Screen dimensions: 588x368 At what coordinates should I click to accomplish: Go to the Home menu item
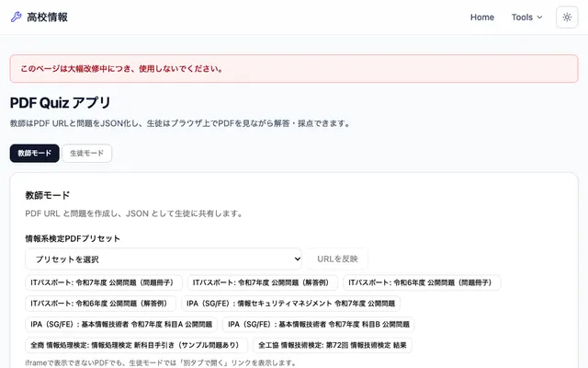[481, 17]
